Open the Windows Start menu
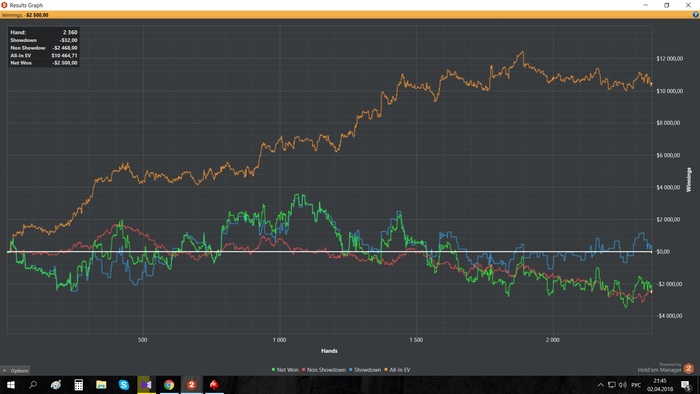700x394 pixels. click(x=10, y=385)
